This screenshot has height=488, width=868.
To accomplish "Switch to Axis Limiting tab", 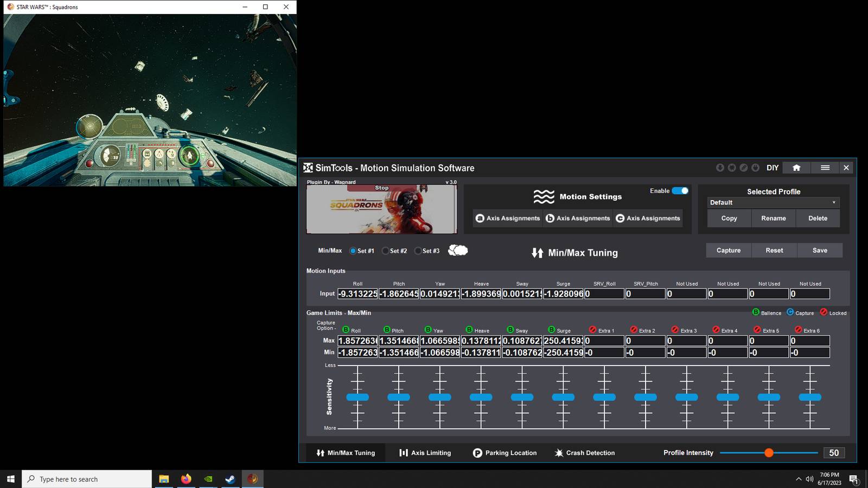I will pyautogui.click(x=425, y=453).
